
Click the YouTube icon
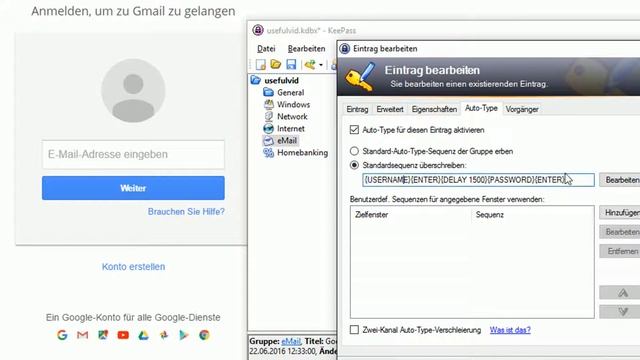(x=123, y=335)
